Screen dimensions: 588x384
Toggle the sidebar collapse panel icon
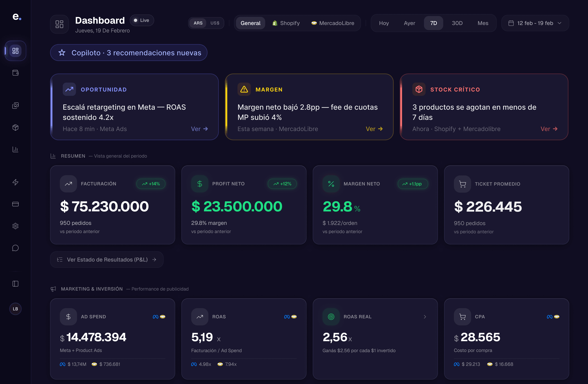15,284
